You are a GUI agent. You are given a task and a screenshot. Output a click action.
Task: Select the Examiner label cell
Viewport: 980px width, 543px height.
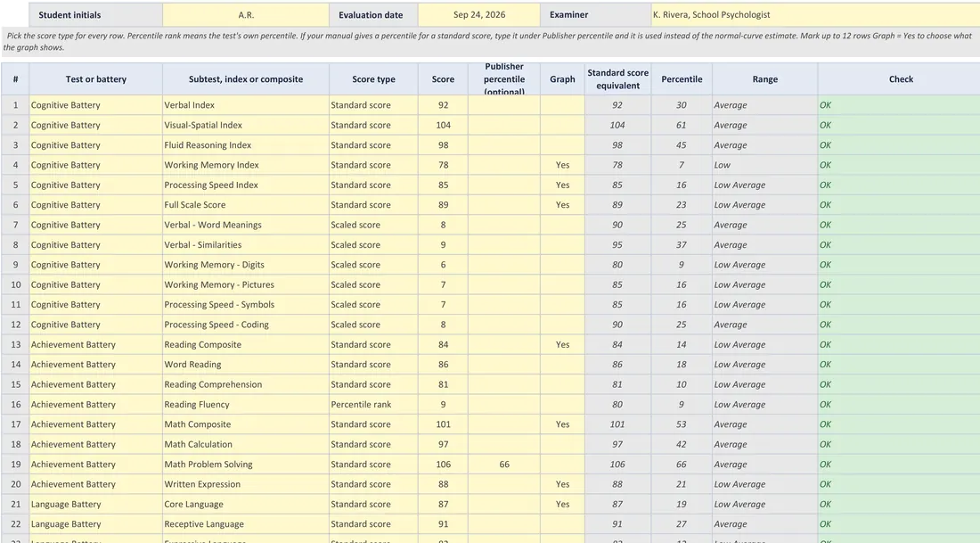pos(596,14)
